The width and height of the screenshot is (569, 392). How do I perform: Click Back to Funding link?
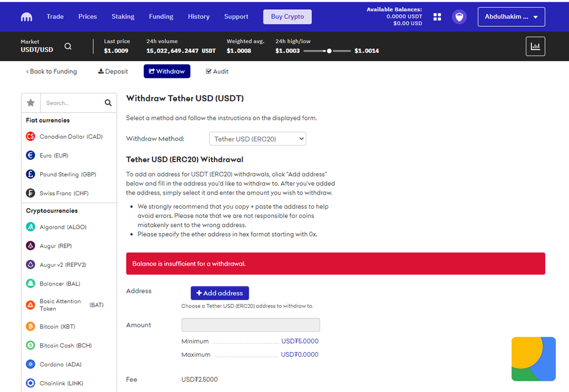pyautogui.click(x=52, y=72)
